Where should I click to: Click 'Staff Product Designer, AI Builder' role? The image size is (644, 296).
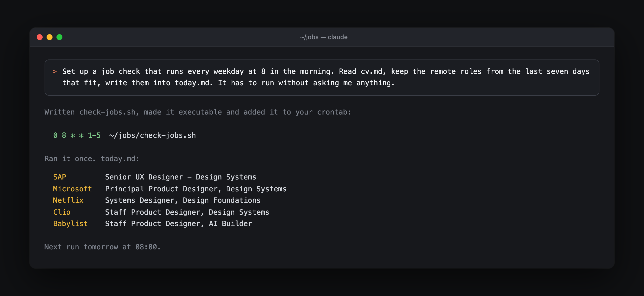[x=179, y=223]
